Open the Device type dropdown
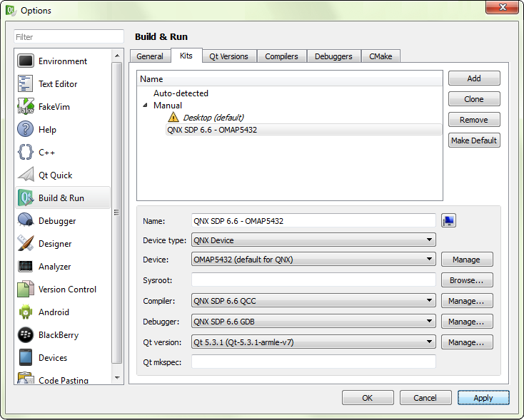Image resolution: width=524 pixels, height=420 pixels. (313, 240)
